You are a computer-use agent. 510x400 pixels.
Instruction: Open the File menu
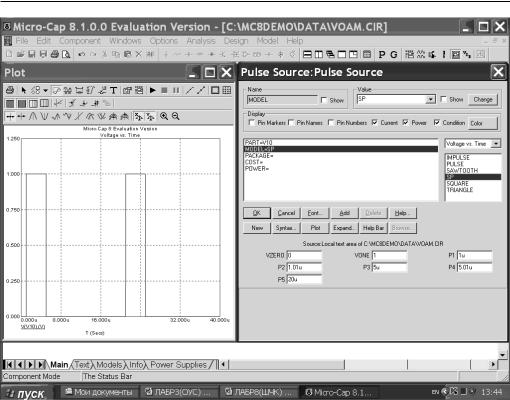tap(21, 41)
